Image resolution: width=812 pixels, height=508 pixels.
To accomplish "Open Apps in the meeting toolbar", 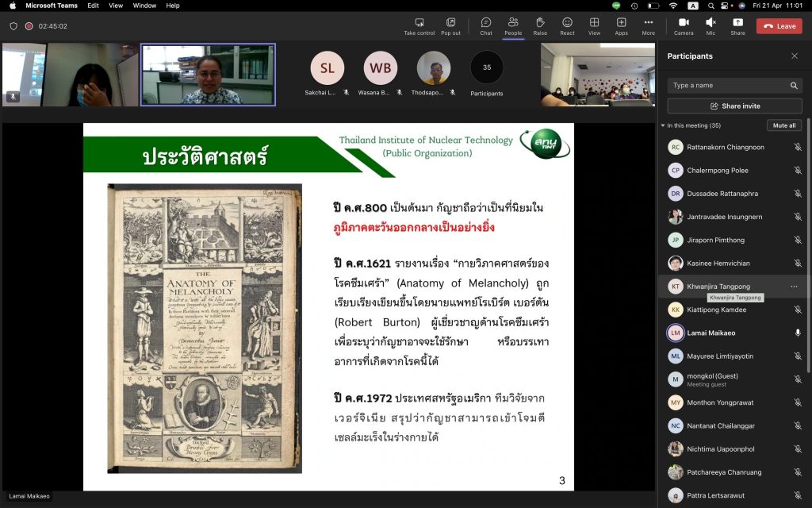I will (x=622, y=26).
